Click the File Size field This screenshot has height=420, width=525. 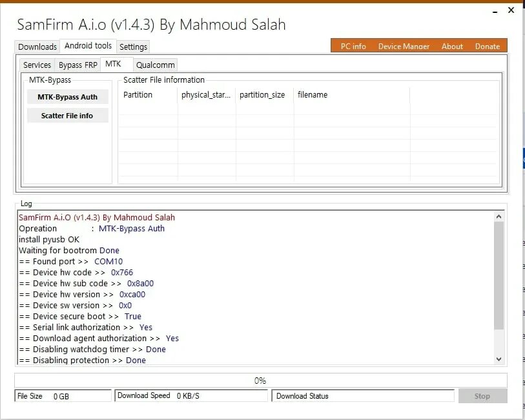(63, 396)
